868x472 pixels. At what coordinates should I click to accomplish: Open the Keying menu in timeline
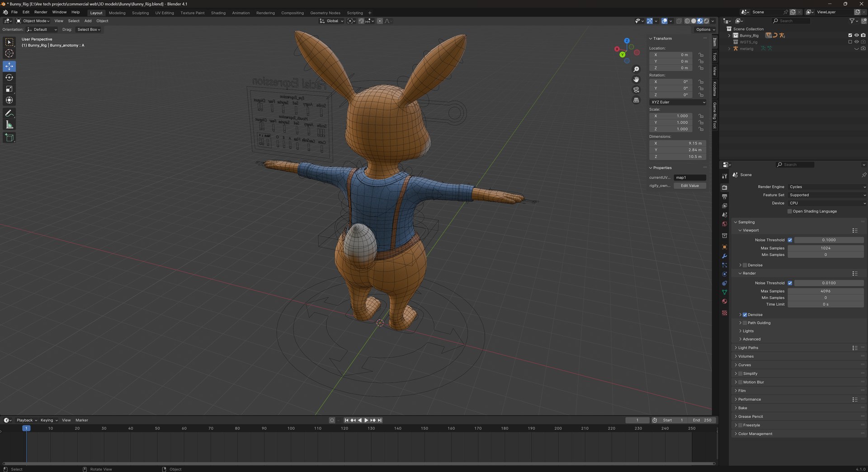49,421
